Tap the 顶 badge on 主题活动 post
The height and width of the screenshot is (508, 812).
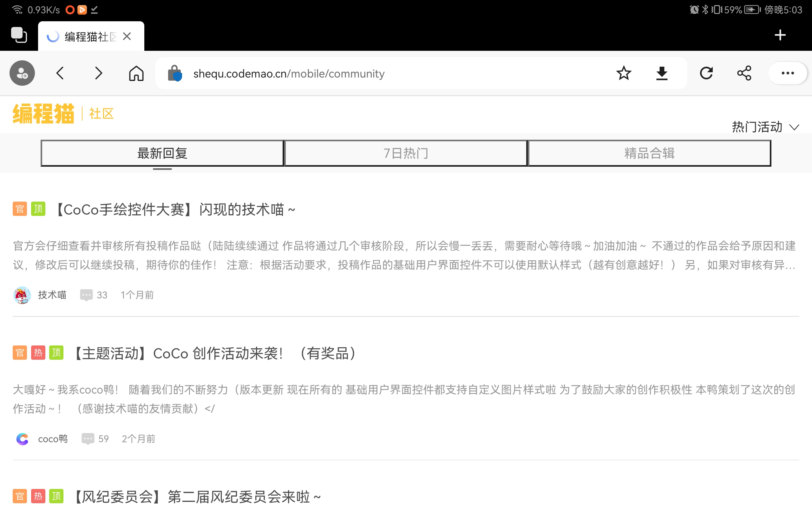(x=56, y=353)
